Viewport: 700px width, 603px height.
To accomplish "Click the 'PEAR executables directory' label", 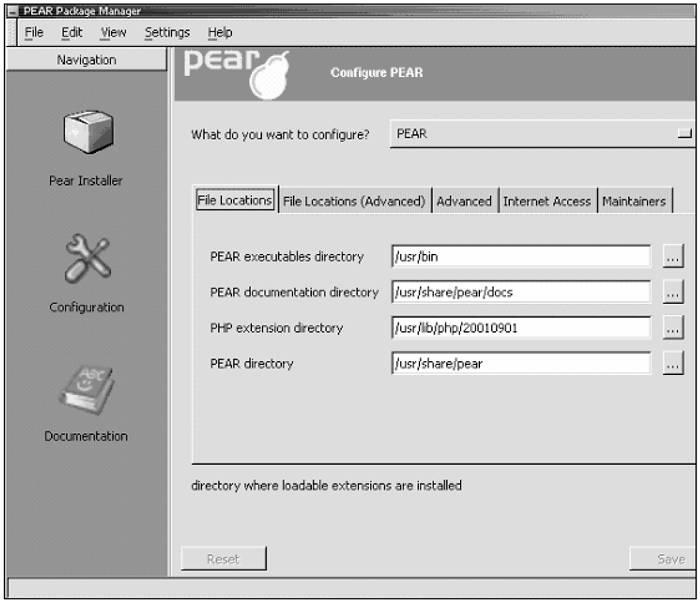I will point(287,257).
